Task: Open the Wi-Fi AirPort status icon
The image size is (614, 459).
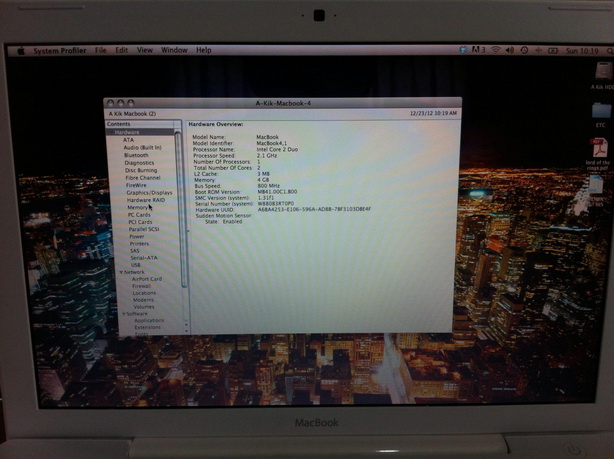Action: (x=496, y=50)
